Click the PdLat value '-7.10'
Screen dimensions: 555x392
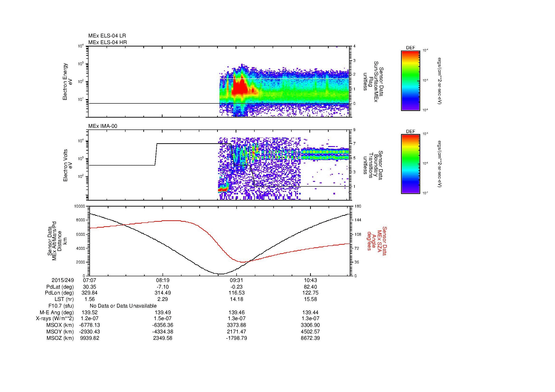pyautogui.click(x=163, y=287)
